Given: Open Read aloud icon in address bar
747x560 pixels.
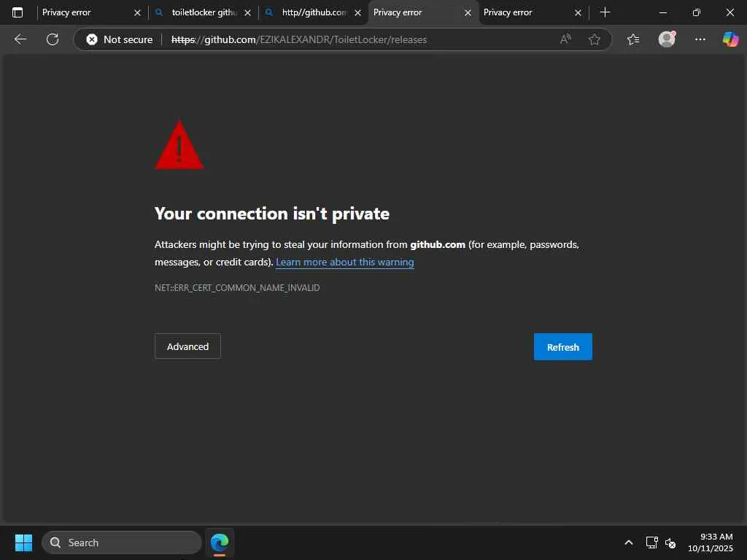Looking at the screenshot, I should tap(565, 39).
